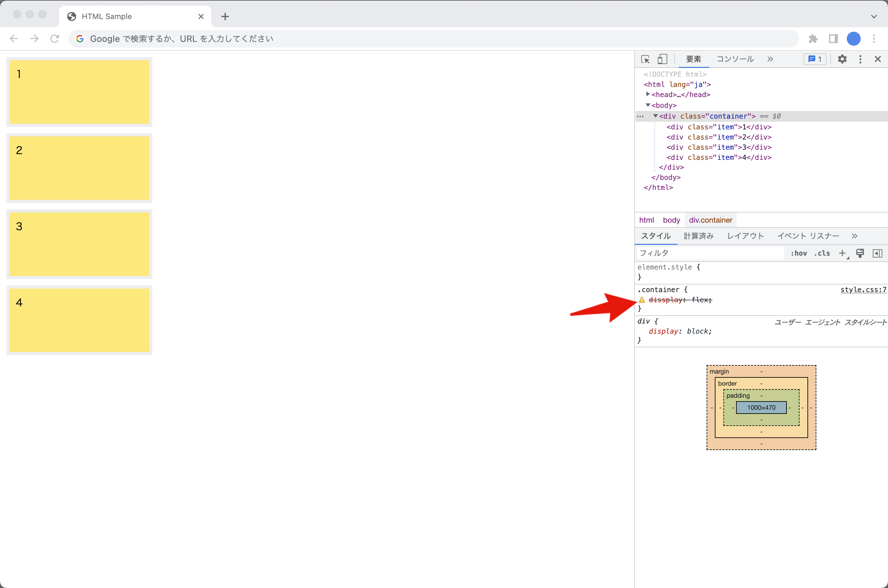The height and width of the screenshot is (588, 888).
Task: Select the スタイル tab
Action: 656,236
